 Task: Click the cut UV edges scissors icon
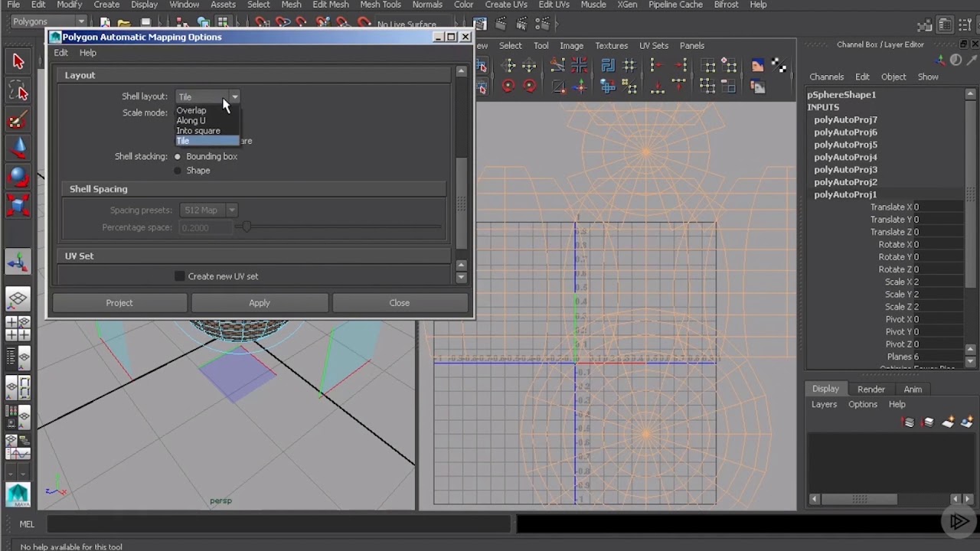[x=557, y=66]
